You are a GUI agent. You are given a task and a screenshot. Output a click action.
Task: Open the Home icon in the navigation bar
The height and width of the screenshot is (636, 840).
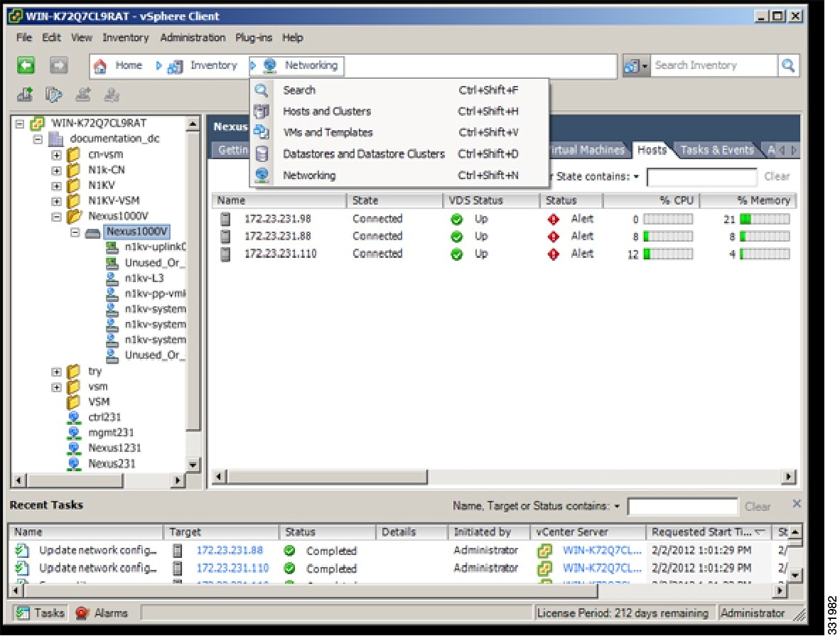click(100, 66)
